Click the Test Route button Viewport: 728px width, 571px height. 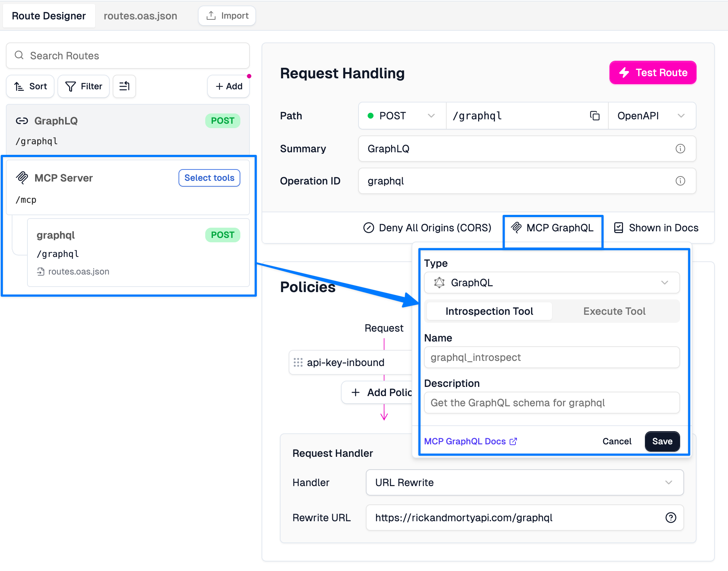[x=653, y=72]
